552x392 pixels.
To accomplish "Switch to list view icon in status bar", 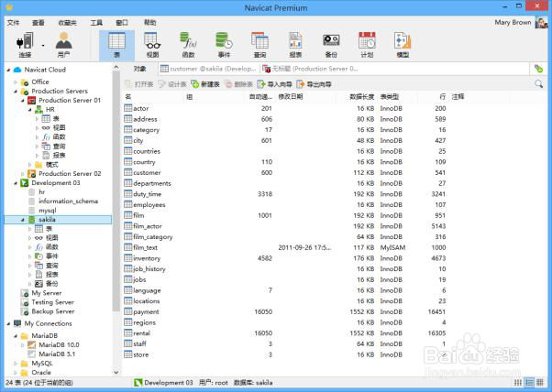I will pos(518,383).
